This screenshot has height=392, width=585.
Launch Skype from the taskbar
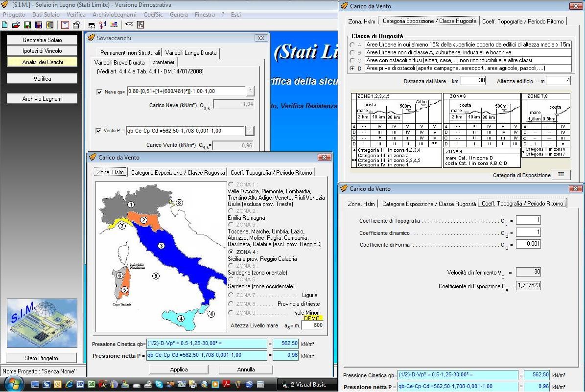pyautogui.click(x=159, y=385)
